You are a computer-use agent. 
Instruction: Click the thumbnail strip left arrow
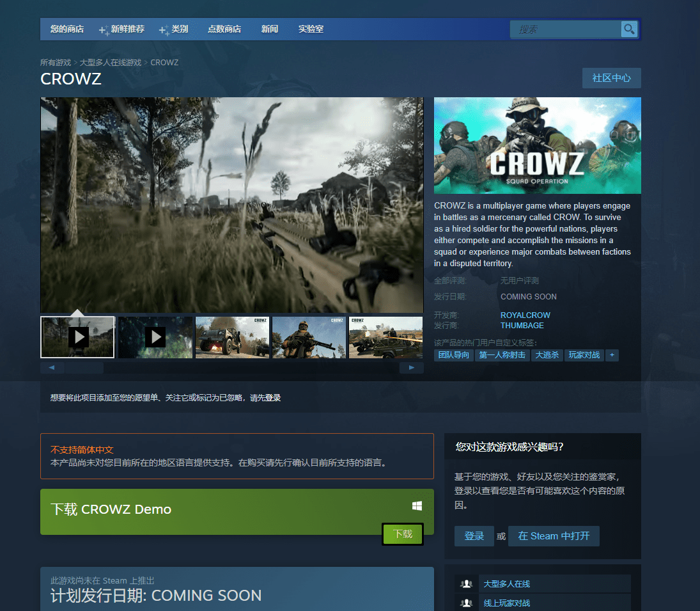[x=52, y=368]
